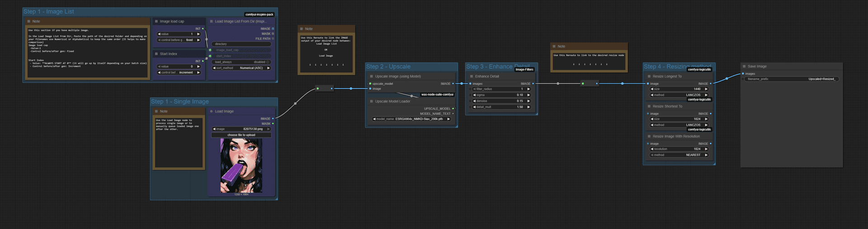
Task: Click the Note about rerouting to resize node
Action: (x=589, y=61)
